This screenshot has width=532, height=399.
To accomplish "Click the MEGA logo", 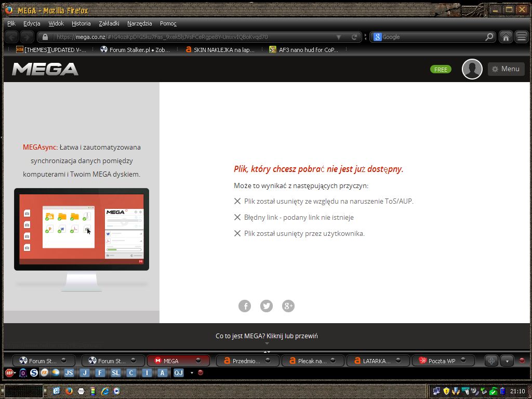I will point(45,69).
